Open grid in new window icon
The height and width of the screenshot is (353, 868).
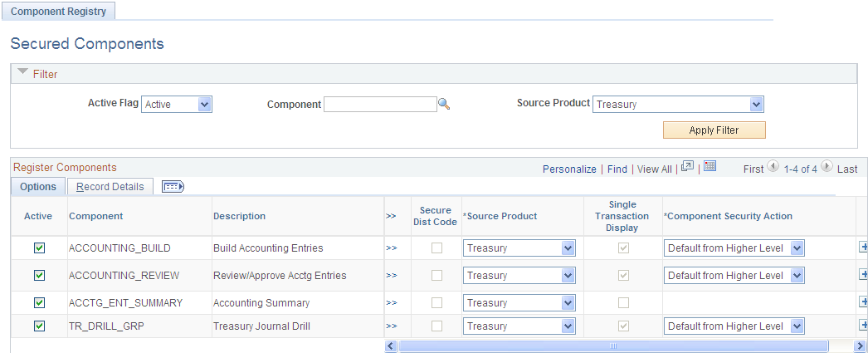687,167
